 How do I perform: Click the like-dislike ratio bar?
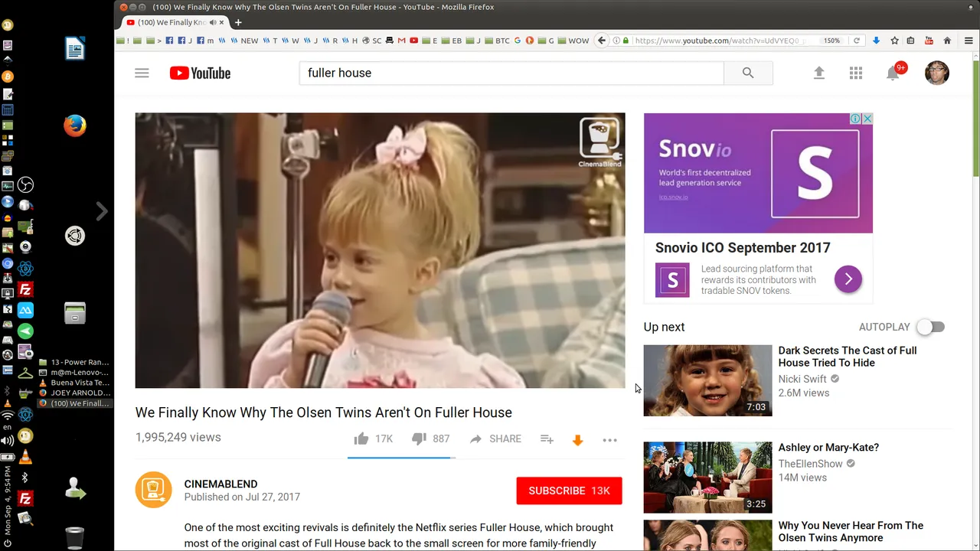pos(401,458)
